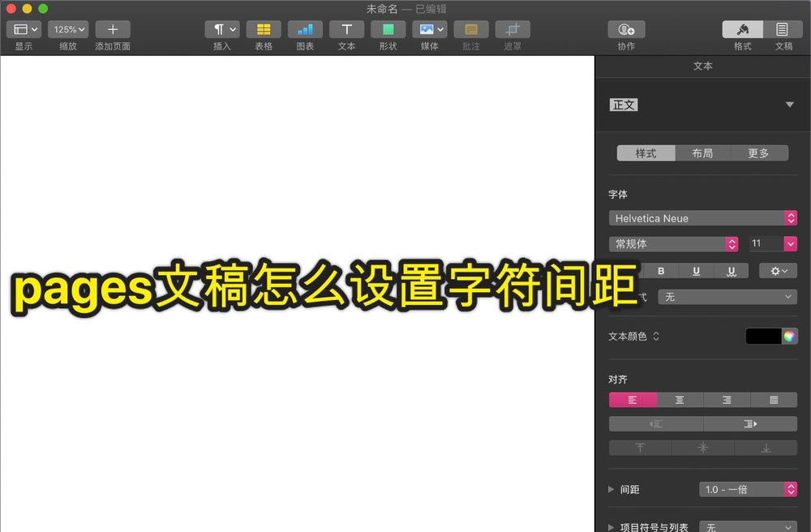
Task: Toggle bold formatting with the B button
Action: coord(661,270)
